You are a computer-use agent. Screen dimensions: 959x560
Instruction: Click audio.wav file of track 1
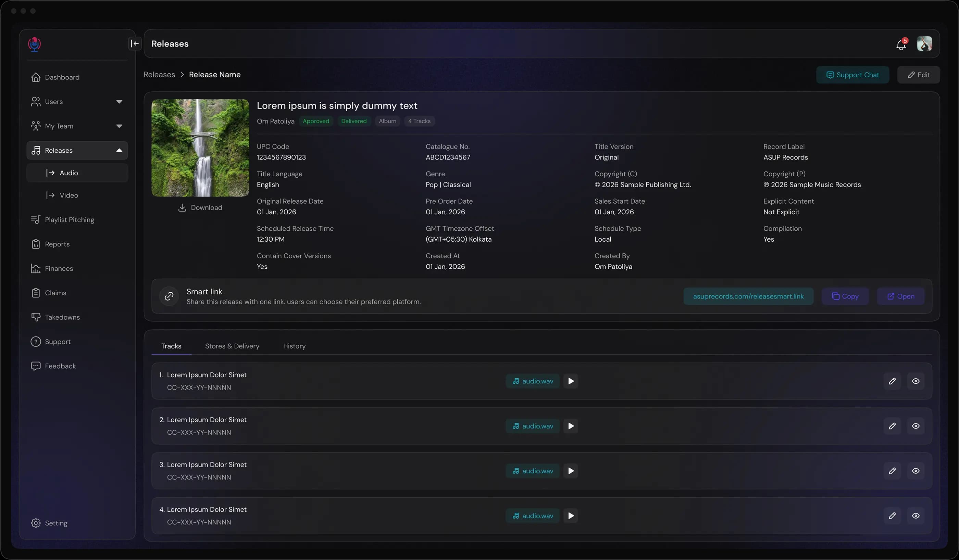click(532, 381)
